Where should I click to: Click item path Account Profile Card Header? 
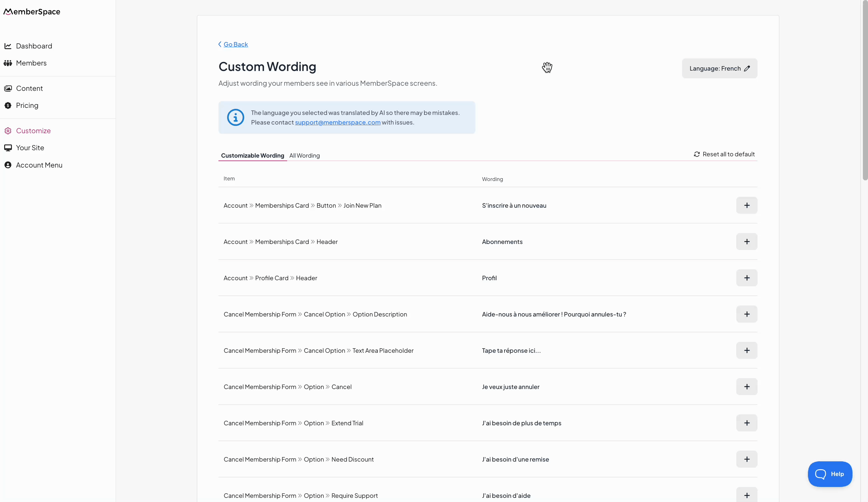click(270, 278)
